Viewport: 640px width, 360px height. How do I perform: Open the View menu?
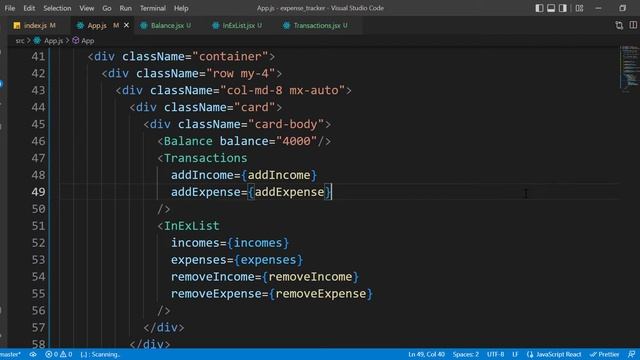[87, 8]
